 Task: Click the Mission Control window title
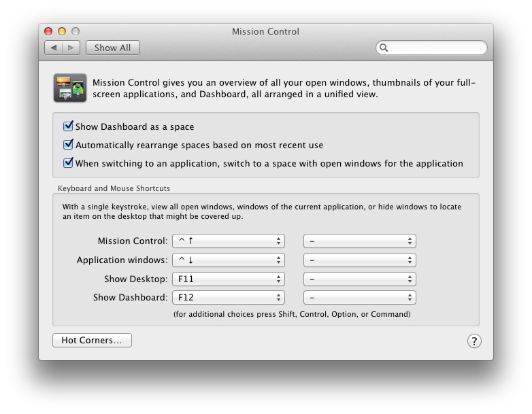[266, 31]
